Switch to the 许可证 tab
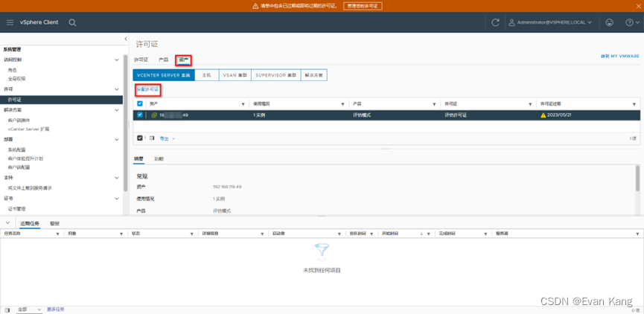644x314 pixels. 141,60
